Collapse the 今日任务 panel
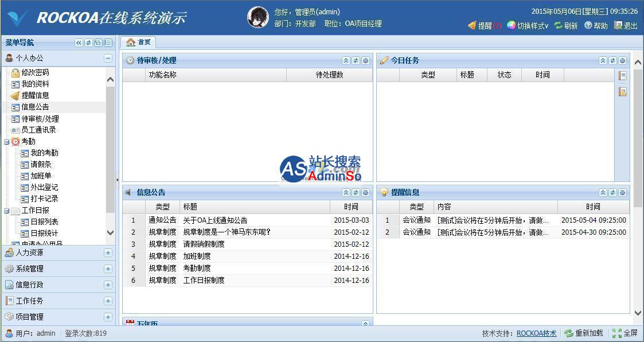This screenshot has height=342, width=644. (603, 61)
